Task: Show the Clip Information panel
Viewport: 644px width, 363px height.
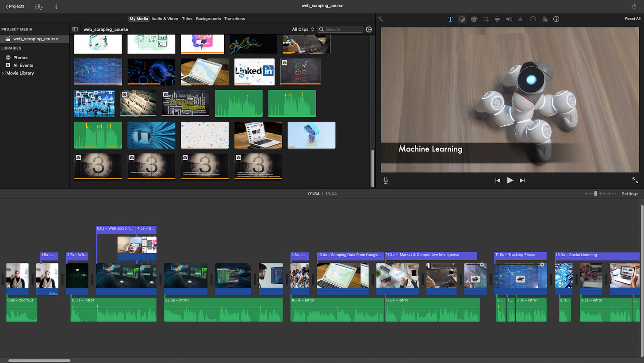Action: [x=556, y=19]
